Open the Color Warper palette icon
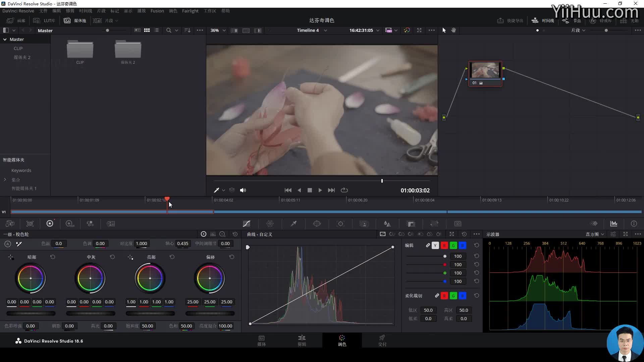The height and width of the screenshot is (362, 644). (270, 224)
